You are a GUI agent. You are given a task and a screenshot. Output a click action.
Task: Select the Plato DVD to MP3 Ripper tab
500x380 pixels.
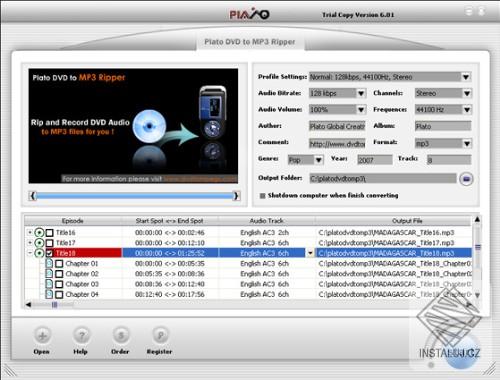tap(250, 42)
